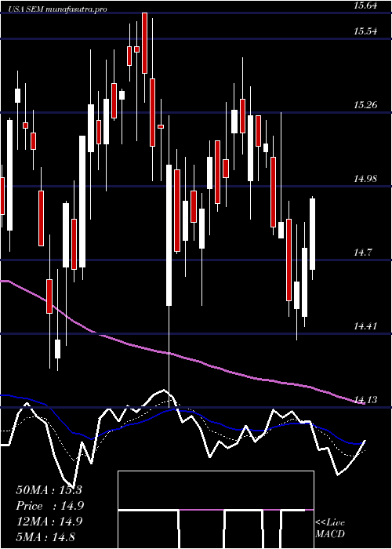Select the 14.7 price axis label

tap(363, 252)
